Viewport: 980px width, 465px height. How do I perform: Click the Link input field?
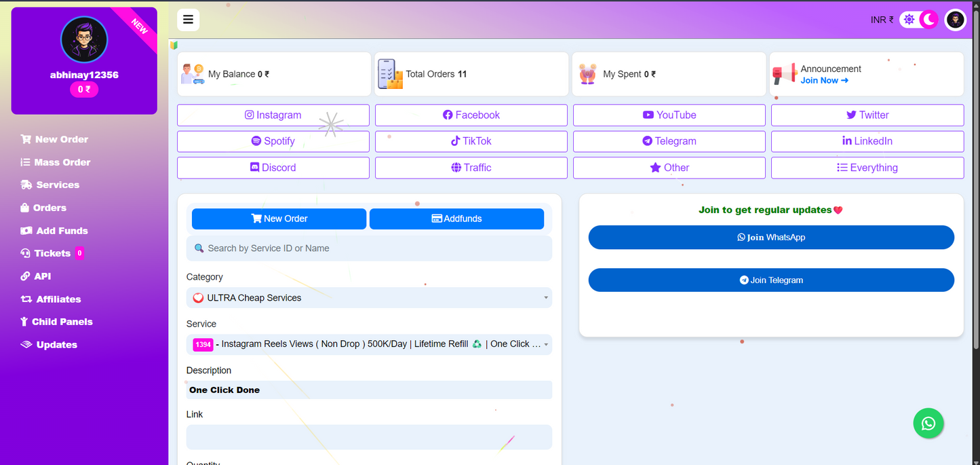(x=370, y=437)
